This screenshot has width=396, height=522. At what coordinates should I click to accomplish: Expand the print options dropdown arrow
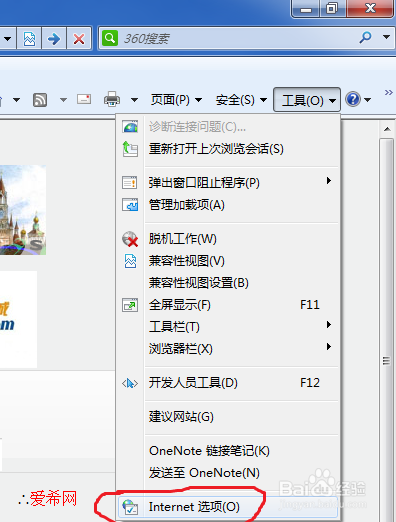134,100
